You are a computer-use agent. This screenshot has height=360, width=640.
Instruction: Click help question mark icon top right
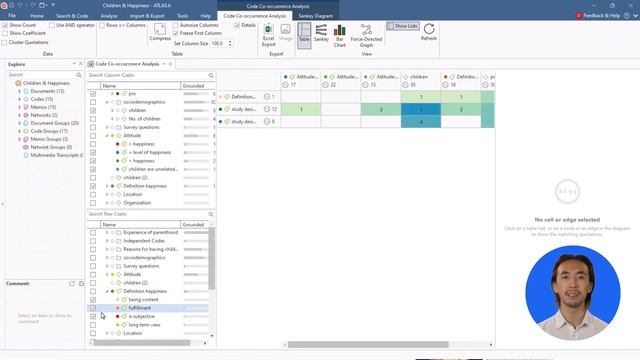[627, 16]
